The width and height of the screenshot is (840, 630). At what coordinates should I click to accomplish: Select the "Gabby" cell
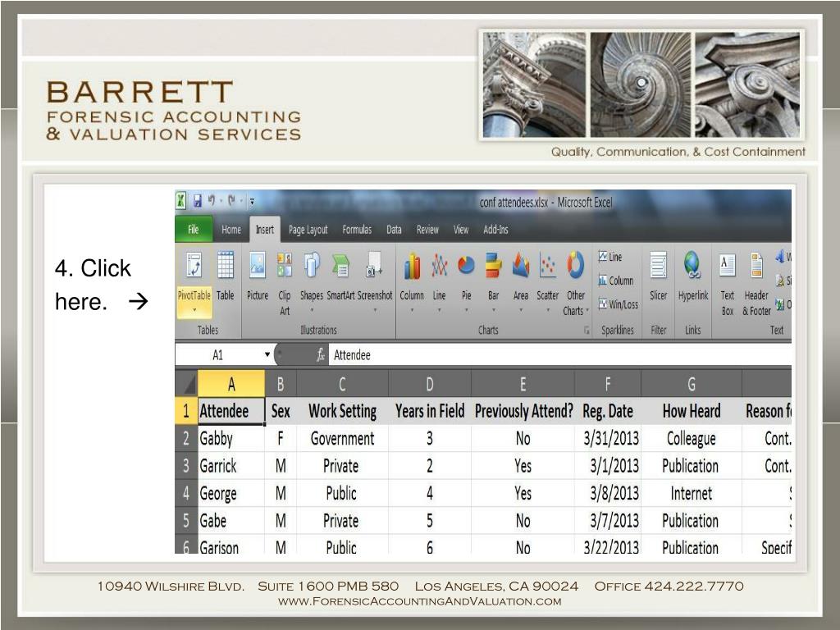click(231, 438)
